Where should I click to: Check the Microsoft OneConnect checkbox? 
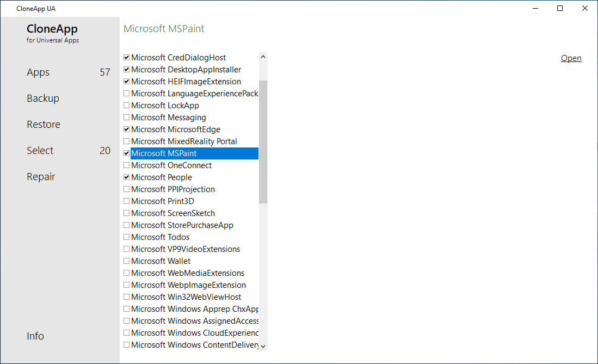127,165
